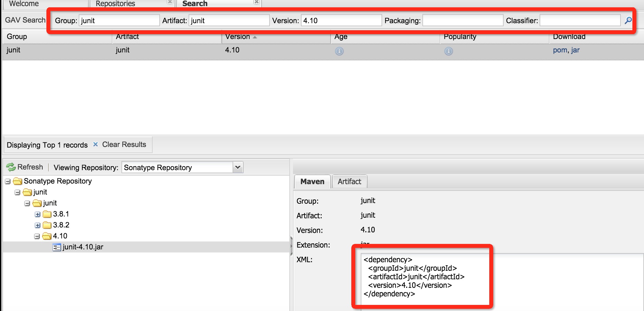This screenshot has height=311, width=644.
Task: Click into the Version search field
Action: [x=341, y=20]
